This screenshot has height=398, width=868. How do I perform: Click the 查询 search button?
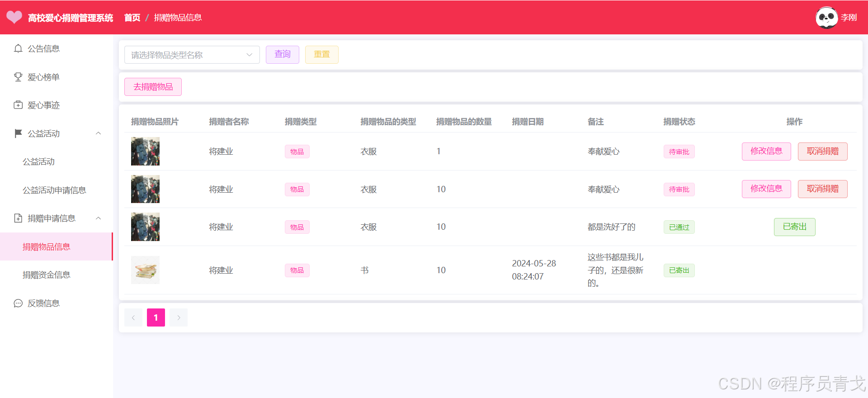tap(283, 55)
